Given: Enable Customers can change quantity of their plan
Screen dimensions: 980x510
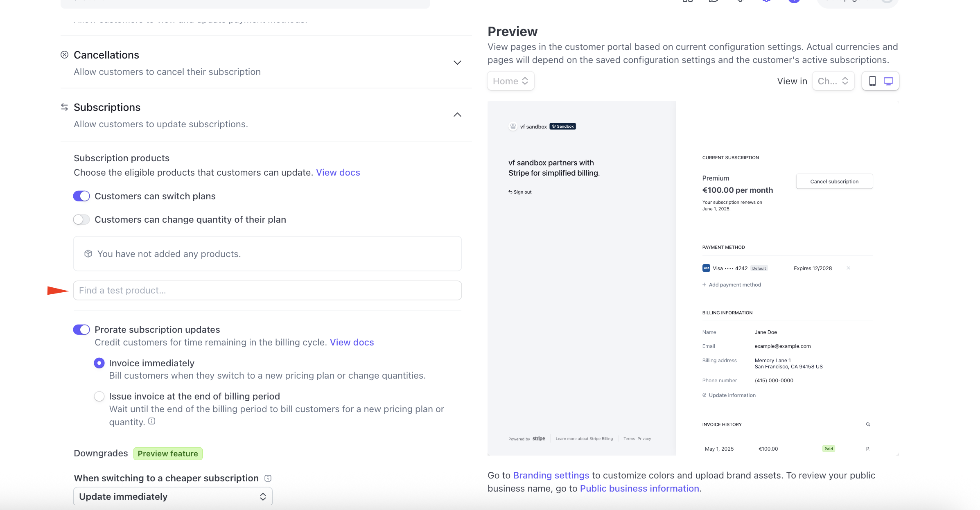Looking at the screenshot, I should tap(81, 219).
